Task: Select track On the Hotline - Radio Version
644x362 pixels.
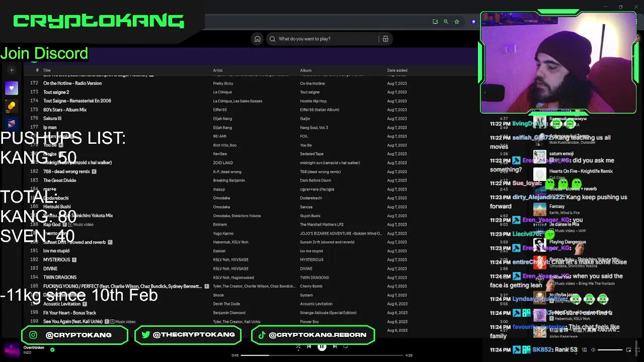Action: tap(72, 83)
